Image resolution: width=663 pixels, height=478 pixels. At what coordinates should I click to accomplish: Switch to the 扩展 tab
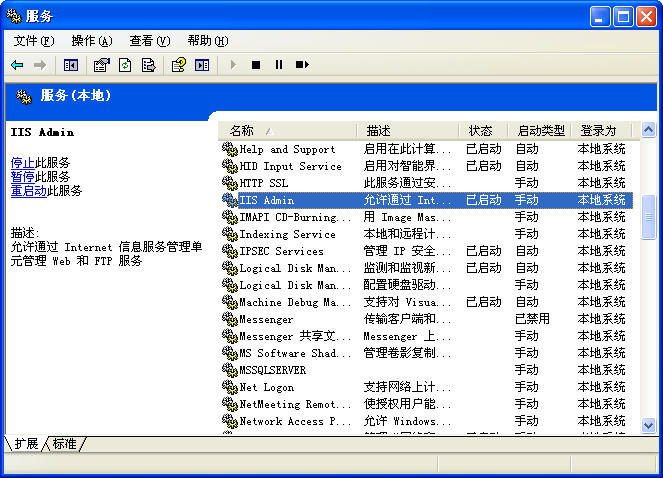(x=26, y=444)
